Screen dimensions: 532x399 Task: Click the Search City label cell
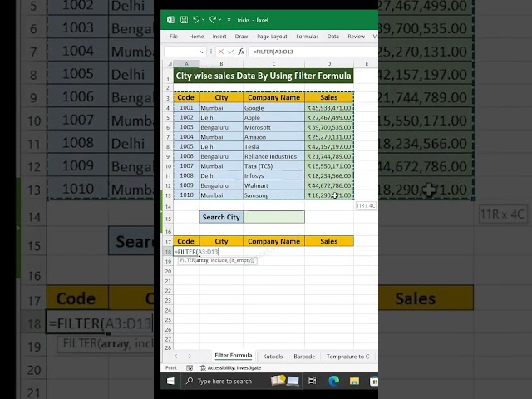(221, 217)
